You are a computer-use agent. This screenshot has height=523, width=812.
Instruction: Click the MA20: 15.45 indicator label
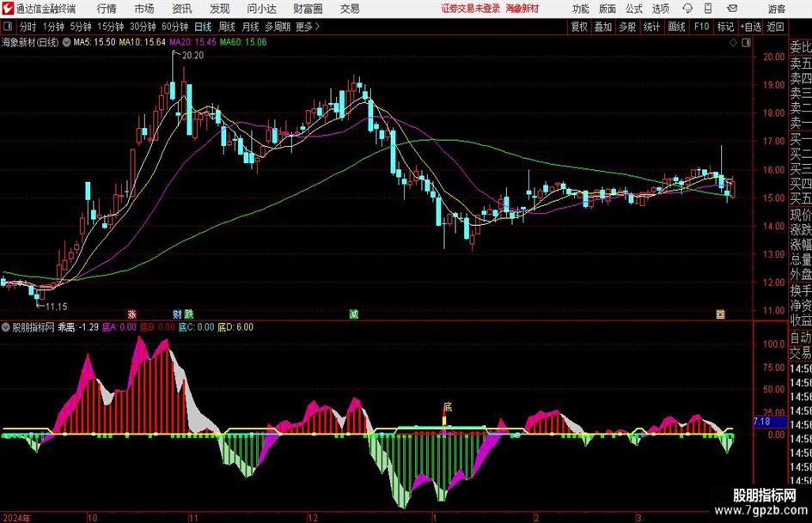point(192,42)
